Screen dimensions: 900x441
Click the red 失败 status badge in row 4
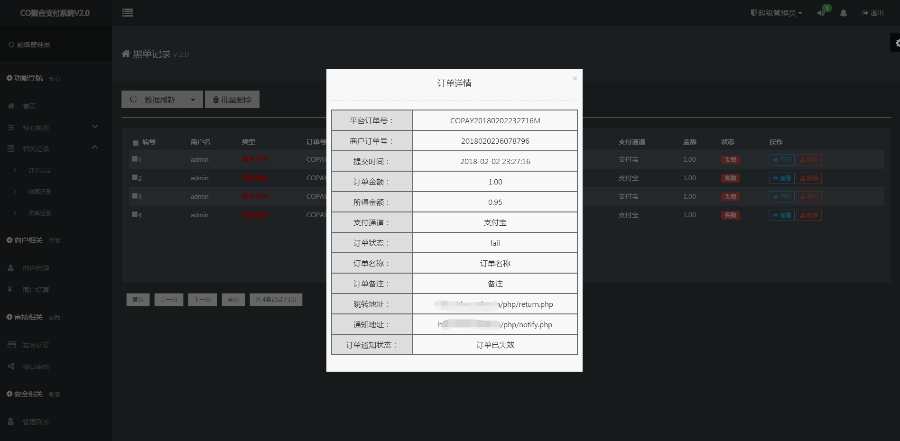(730, 215)
